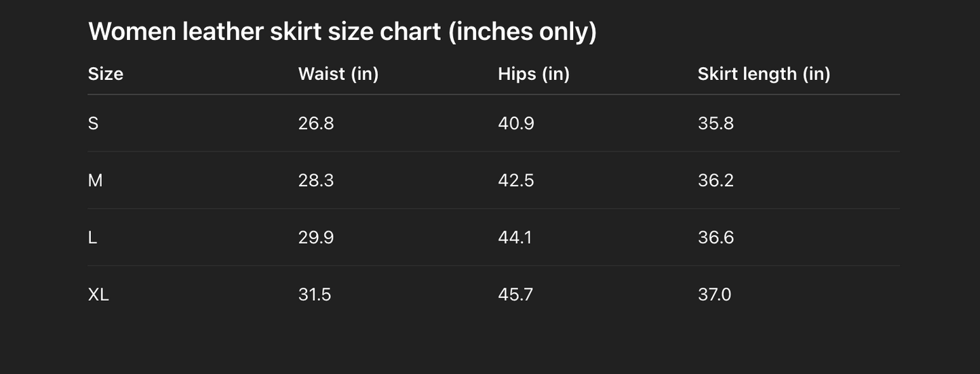Click the 28.3 waist value
Image resolution: width=980 pixels, height=374 pixels.
[x=315, y=180]
